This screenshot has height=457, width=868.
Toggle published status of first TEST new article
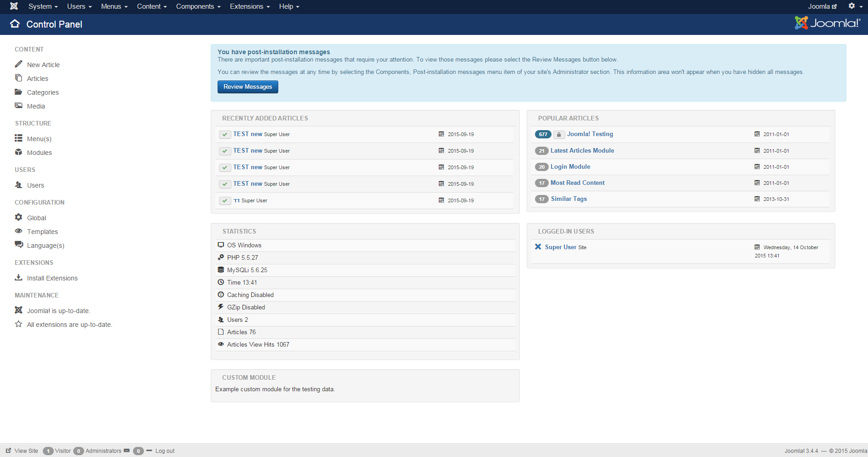[225, 134]
